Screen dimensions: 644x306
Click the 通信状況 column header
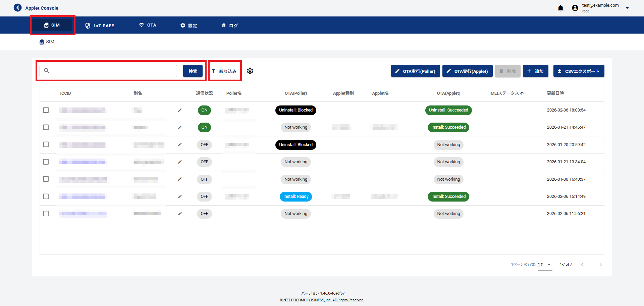[204, 93]
